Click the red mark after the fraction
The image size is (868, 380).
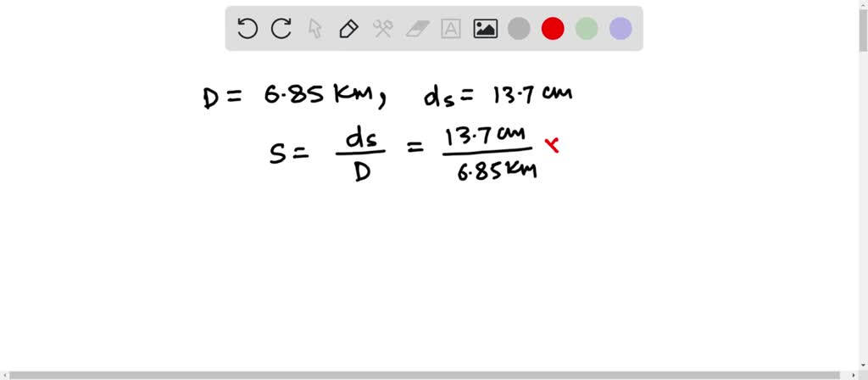click(552, 145)
